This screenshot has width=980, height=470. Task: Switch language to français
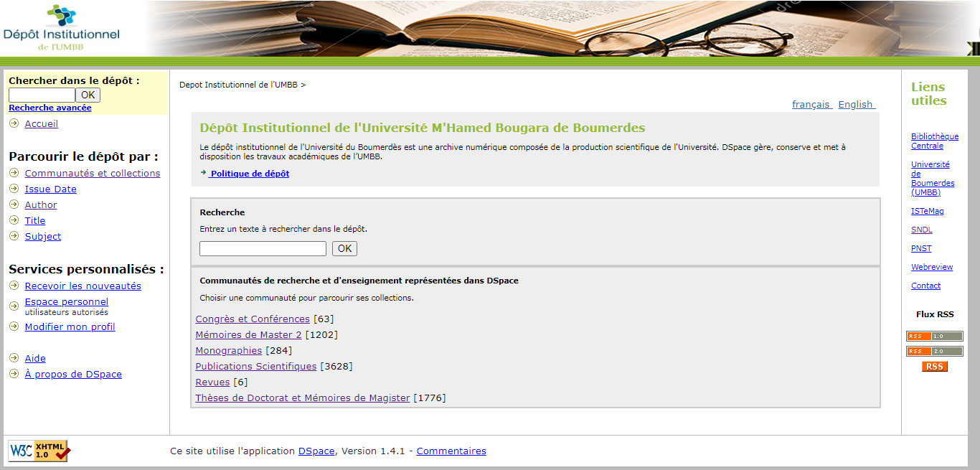811,104
